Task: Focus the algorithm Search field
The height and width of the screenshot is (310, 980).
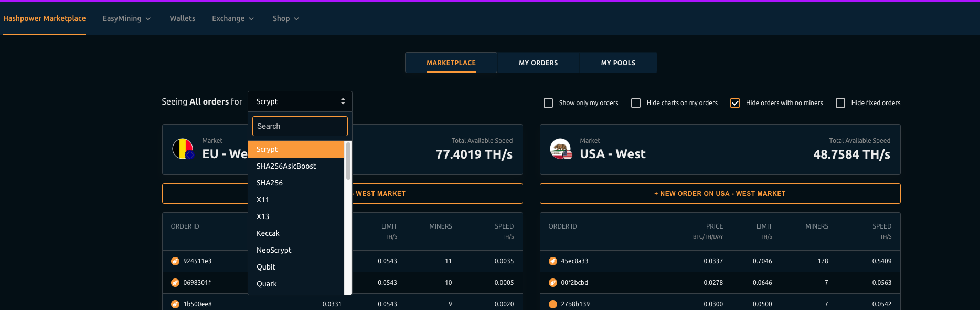Action: click(x=300, y=126)
